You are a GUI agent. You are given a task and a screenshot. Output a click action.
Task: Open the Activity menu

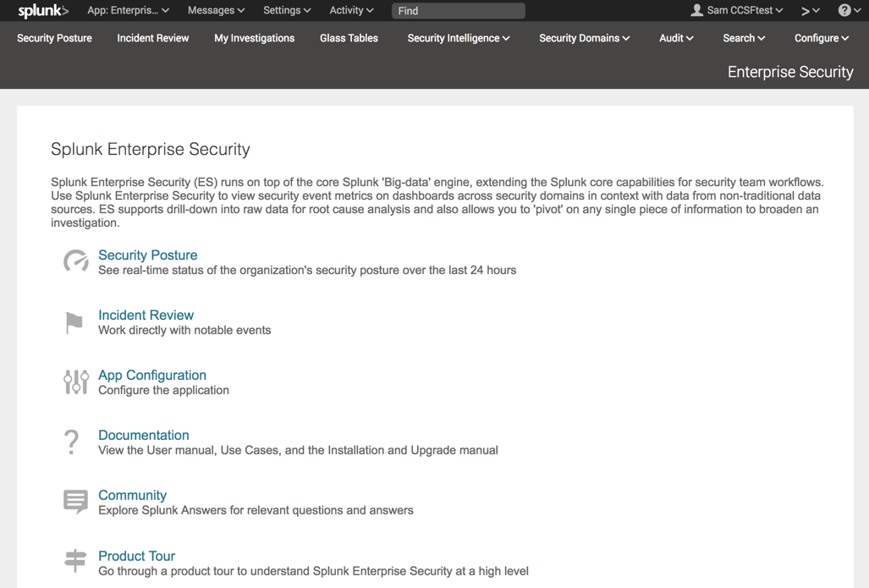[x=351, y=11]
